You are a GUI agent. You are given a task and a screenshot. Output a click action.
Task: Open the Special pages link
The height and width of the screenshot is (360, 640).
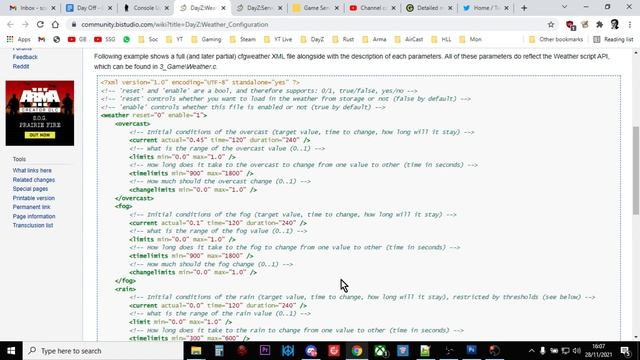tap(30, 189)
